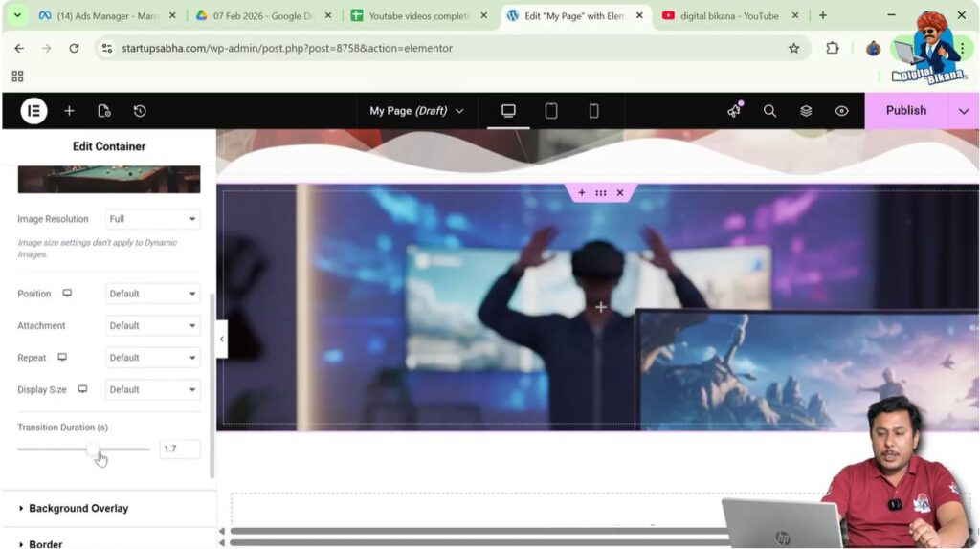Screen dimensions: 980x549
Task: Switch to digital bikana YouTube tab
Action: click(727, 16)
